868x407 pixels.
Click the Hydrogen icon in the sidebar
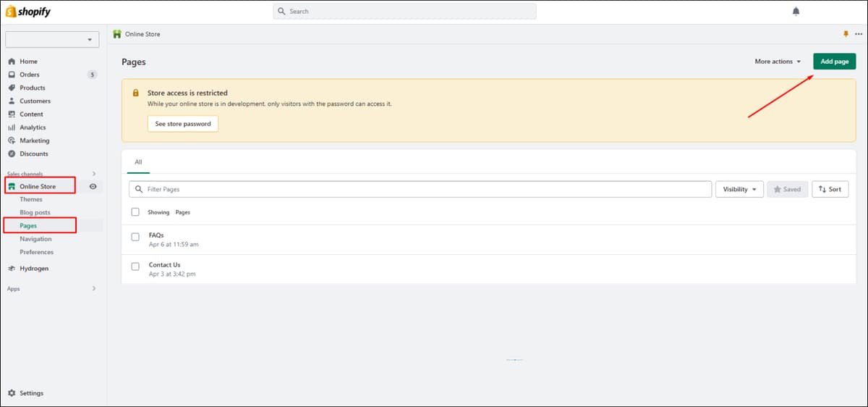tap(12, 268)
